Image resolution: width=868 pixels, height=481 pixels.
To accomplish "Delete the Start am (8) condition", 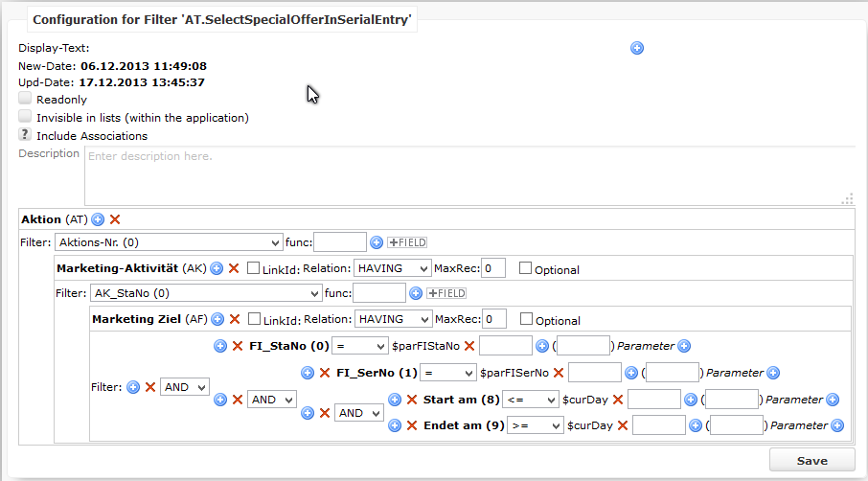I will pyautogui.click(x=412, y=400).
